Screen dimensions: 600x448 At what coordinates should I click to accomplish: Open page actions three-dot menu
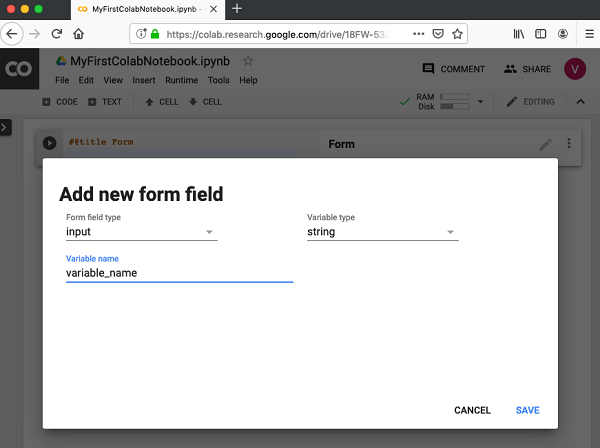coord(419,34)
